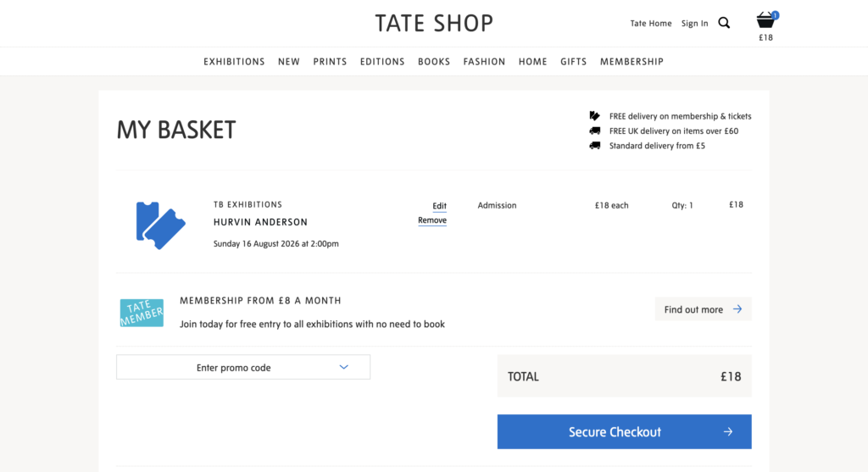The height and width of the screenshot is (472, 868).
Task: Click the Join today for free entry text
Action: tap(312, 325)
